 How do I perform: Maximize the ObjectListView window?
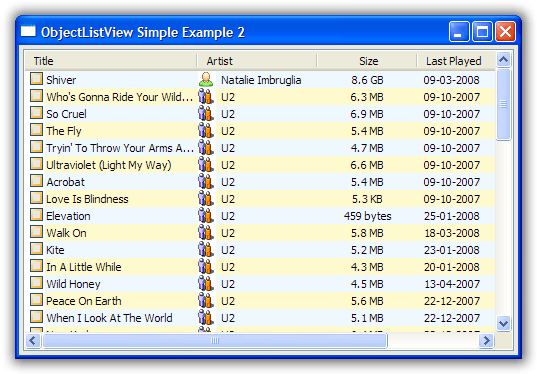point(482,32)
